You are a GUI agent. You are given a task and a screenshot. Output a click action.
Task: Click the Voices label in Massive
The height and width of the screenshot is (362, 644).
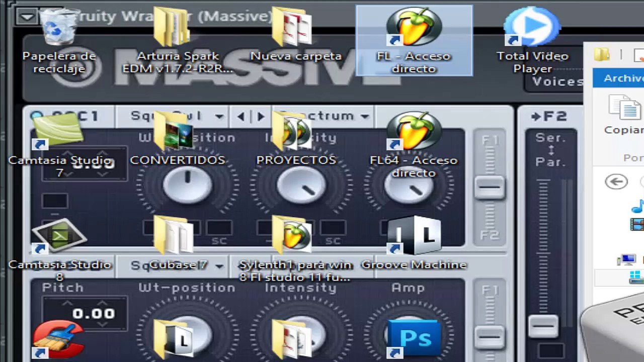(557, 81)
